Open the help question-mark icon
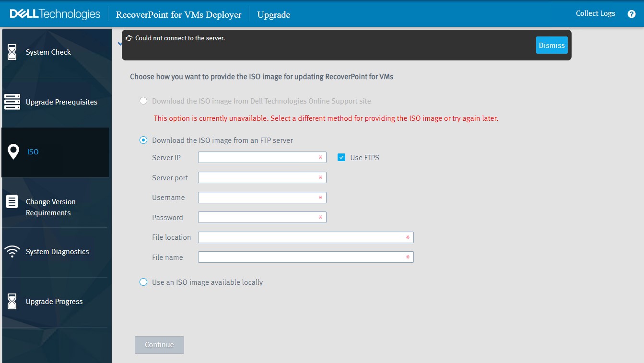The image size is (644, 363). [x=632, y=14]
